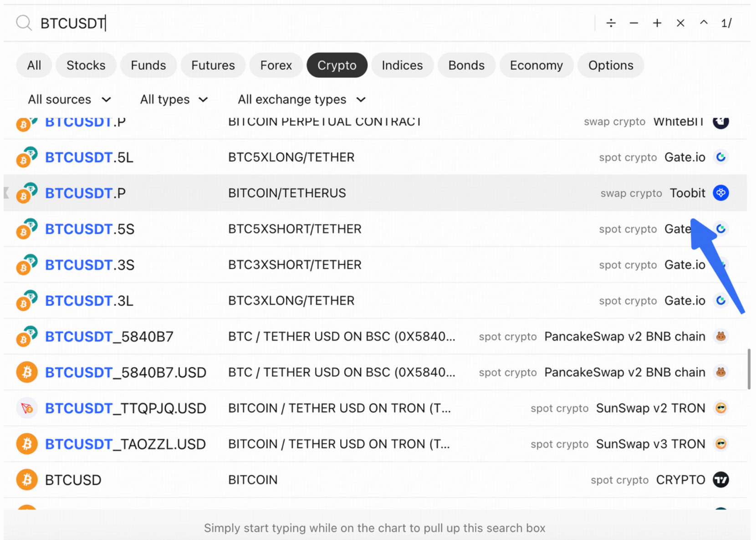Click the results list scrollbar
The height and width of the screenshot is (540, 756).
coord(749,369)
